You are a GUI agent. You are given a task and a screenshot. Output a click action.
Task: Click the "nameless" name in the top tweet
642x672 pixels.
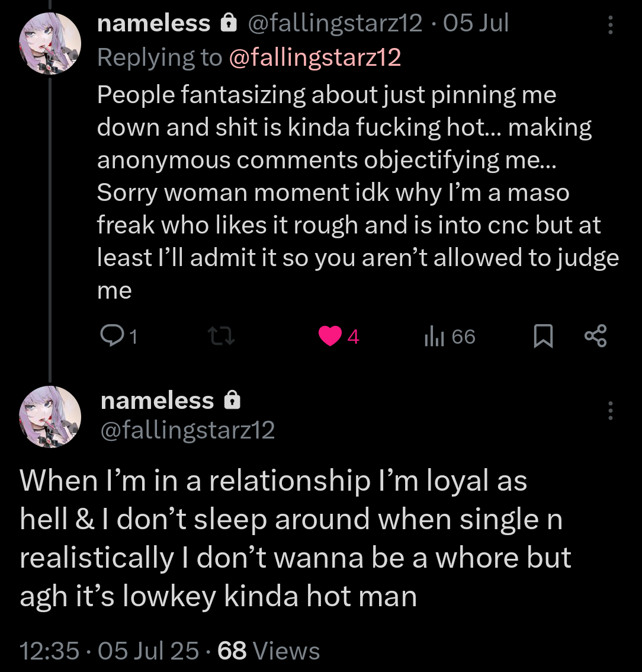click(153, 24)
